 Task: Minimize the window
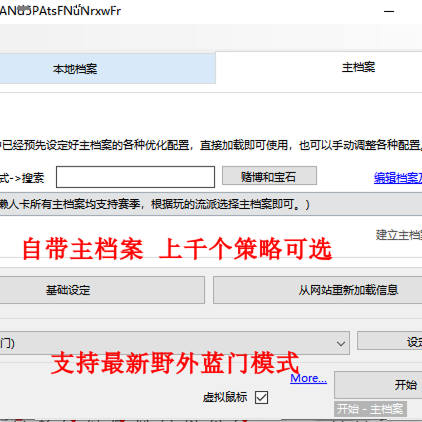tap(389, 12)
